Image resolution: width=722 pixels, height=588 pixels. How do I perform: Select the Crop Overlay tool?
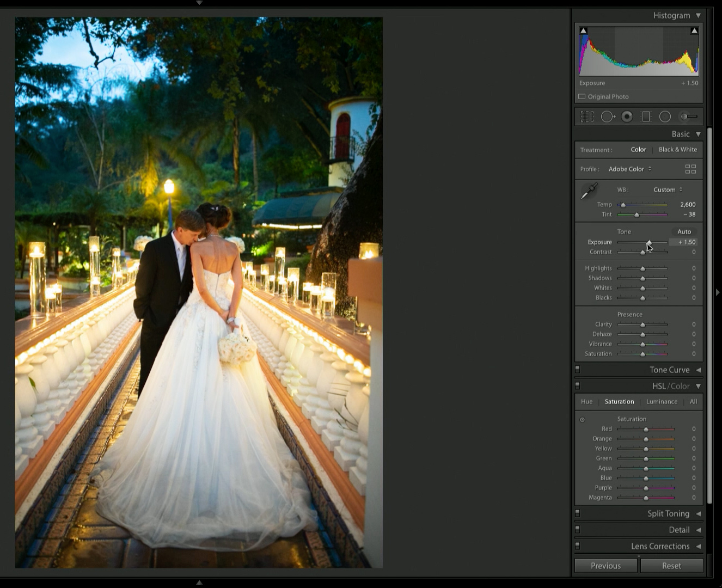coord(587,116)
